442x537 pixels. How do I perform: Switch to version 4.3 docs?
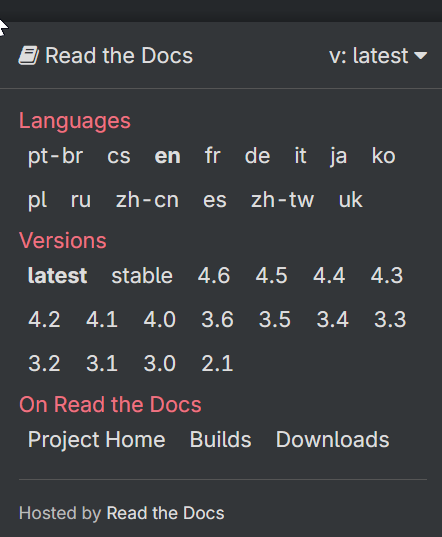pos(387,275)
